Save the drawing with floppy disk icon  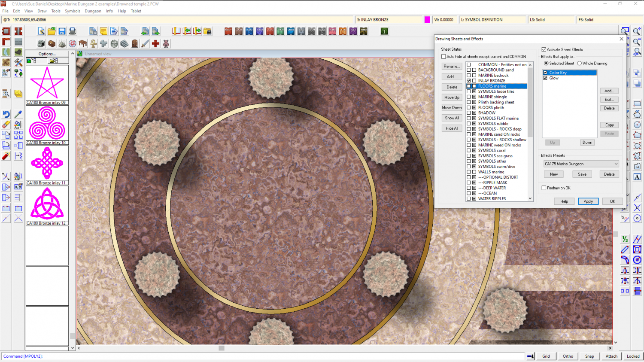pos(62,31)
